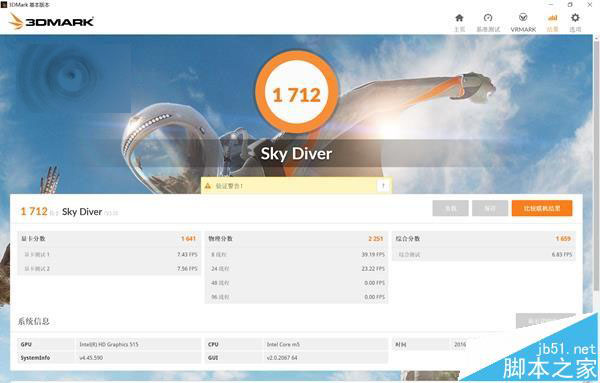Select the orange Results chart tab
600x383 pixels.
coord(552,23)
